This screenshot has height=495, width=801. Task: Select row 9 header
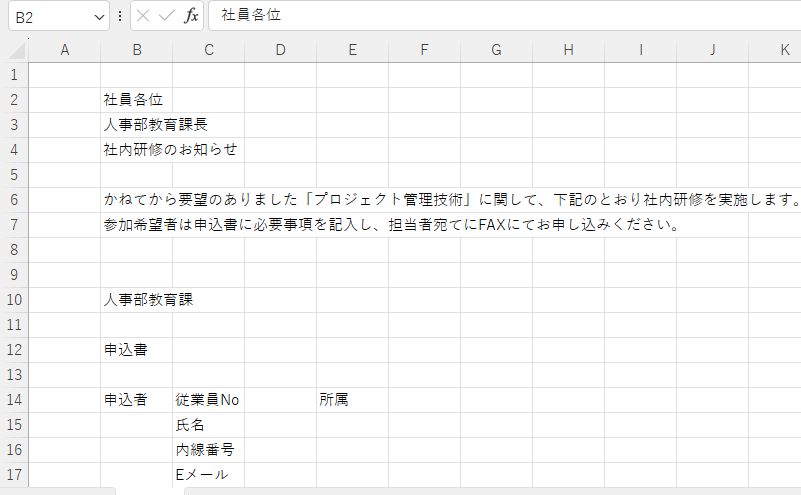[14, 275]
